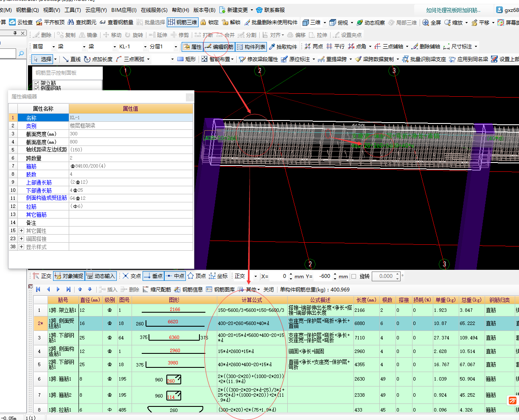Expand the 其它属性 property group
The width and height of the screenshot is (519, 420).
22,231
